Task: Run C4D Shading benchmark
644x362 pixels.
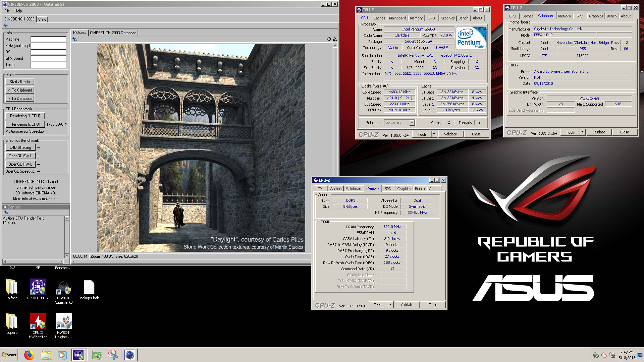Action: (20, 147)
